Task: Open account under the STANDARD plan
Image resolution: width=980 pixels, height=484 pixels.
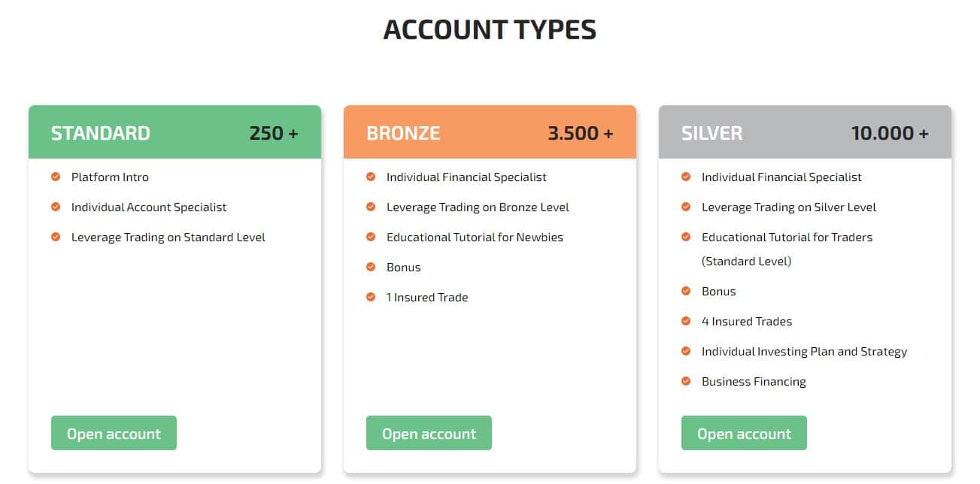Action: coord(114,433)
